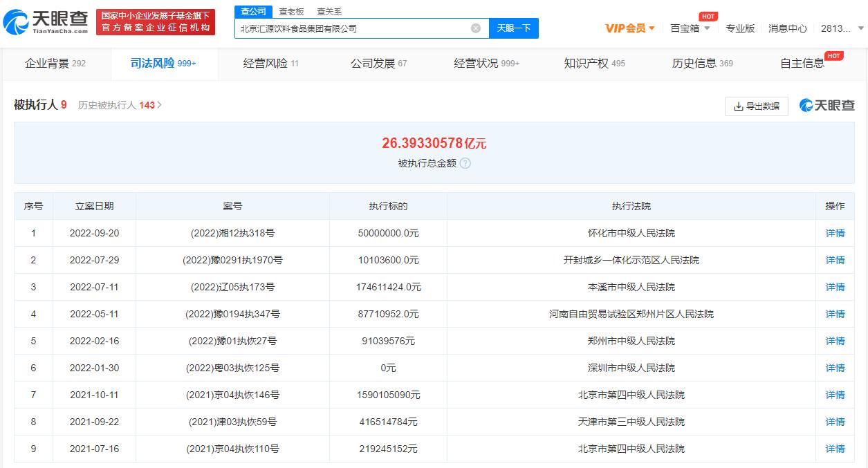868x468 pixels.
Task: Open the VIP会员 dropdown menu
Action: [630, 28]
